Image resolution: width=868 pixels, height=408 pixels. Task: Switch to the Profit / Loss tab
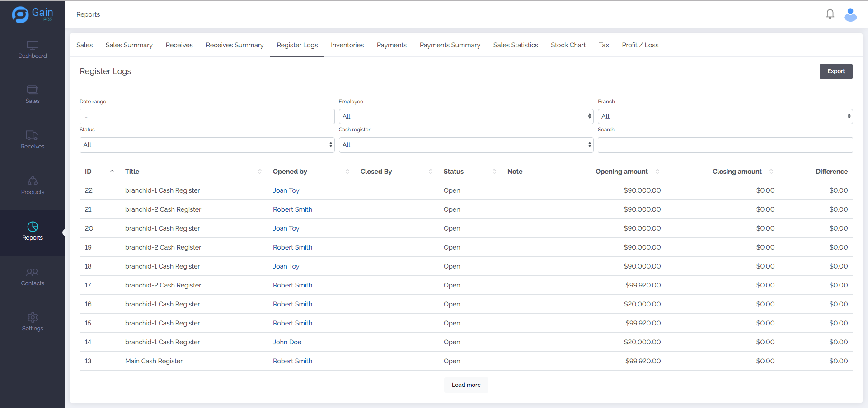pos(640,45)
